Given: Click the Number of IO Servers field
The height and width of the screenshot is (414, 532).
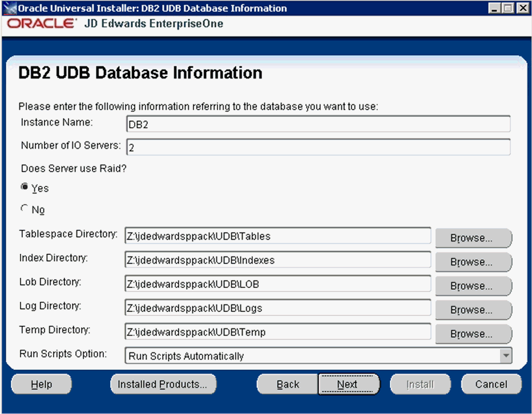Looking at the screenshot, I should pos(319,147).
